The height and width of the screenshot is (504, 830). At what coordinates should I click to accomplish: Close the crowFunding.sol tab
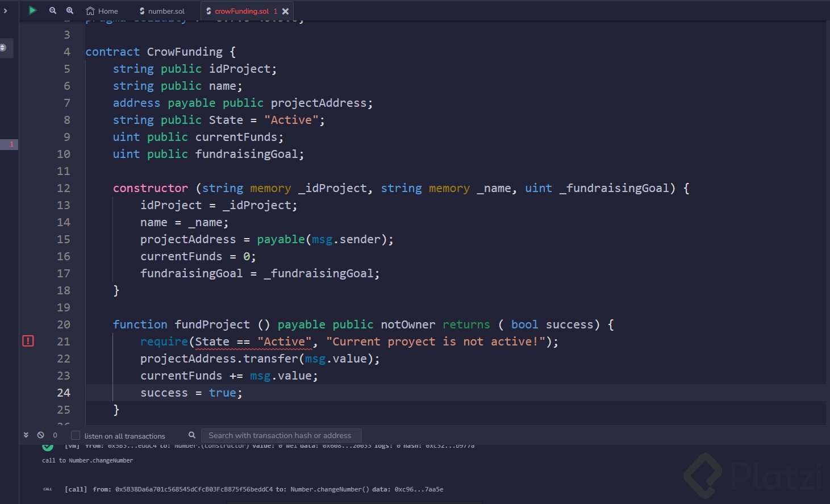pyautogui.click(x=285, y=11)
